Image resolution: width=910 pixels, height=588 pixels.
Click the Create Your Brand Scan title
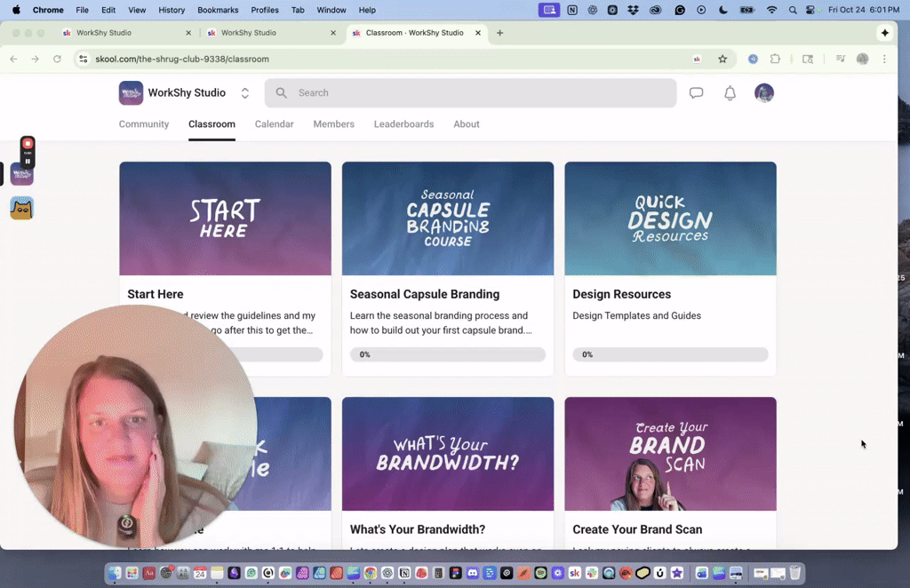point(637,529)
